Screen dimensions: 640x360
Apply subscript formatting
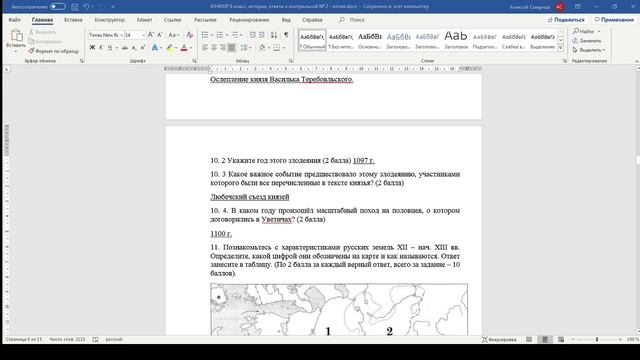click(134, 48)
